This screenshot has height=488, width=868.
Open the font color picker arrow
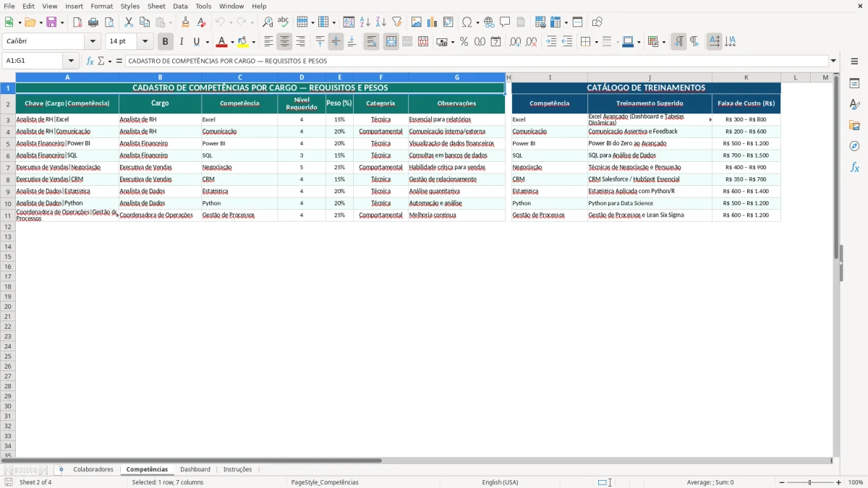click(x=231, y=41)
